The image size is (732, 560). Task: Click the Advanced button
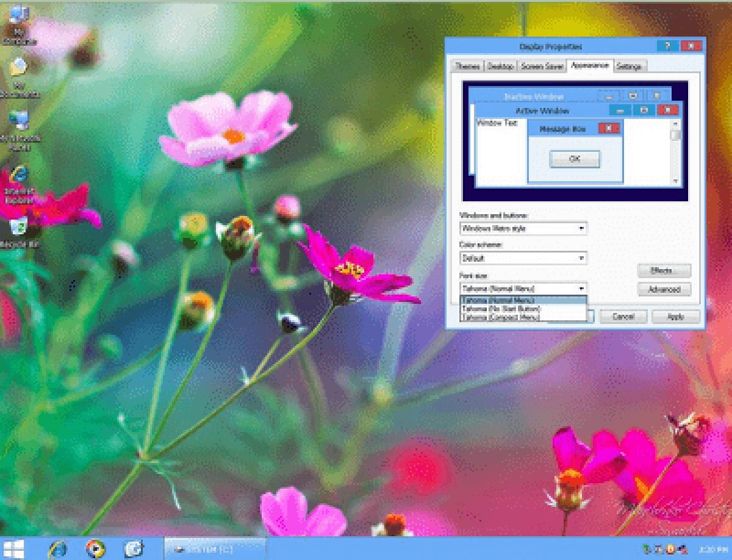click(663, 290)
